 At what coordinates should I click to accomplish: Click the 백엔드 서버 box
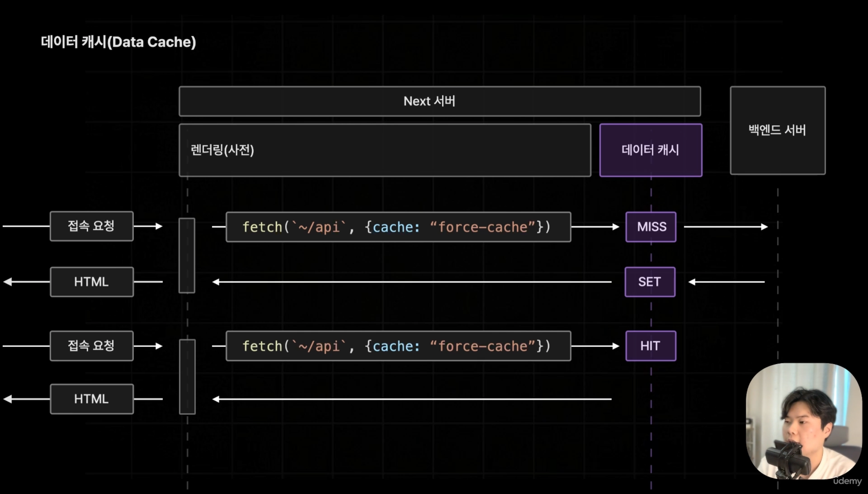[778, 130]
